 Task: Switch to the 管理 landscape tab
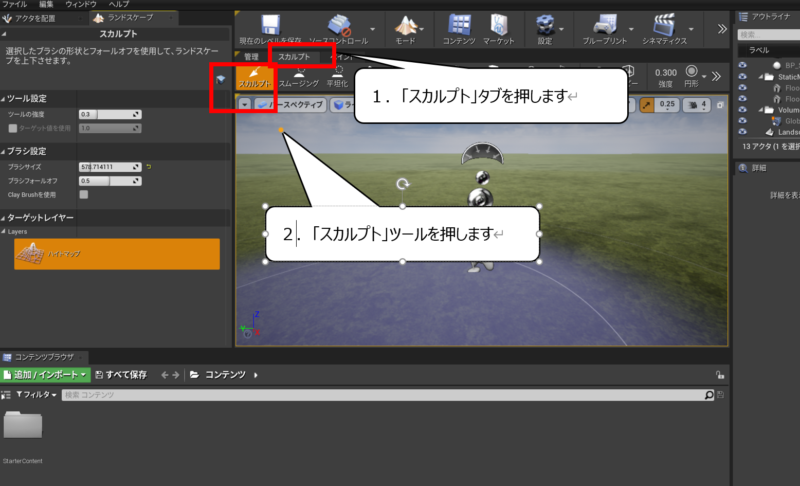click(x=252, y=57)
